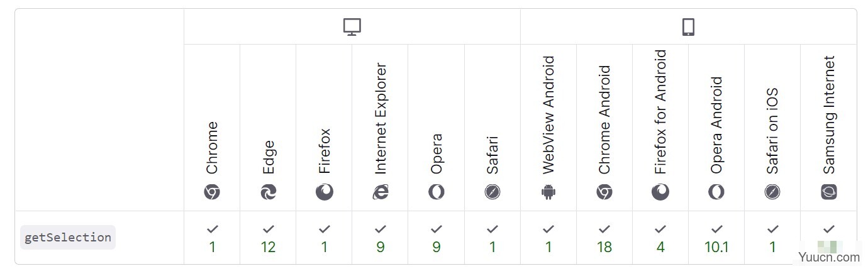
Task: Click the Internet Explorer icon
Action: (380, 192)
